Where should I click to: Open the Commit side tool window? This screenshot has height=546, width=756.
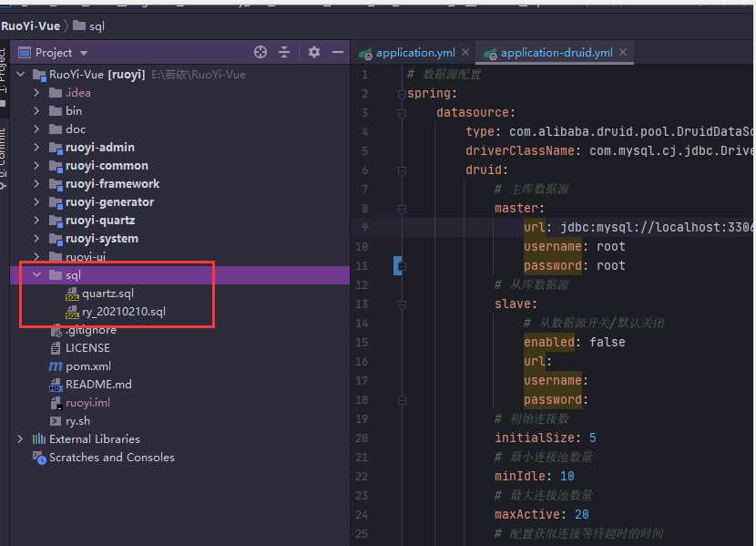(4, 160)
